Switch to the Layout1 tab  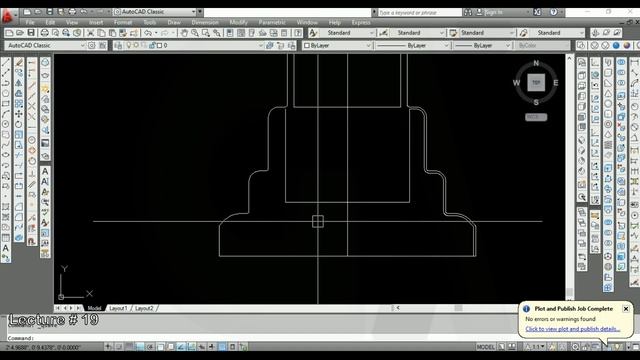coord(118,308)
